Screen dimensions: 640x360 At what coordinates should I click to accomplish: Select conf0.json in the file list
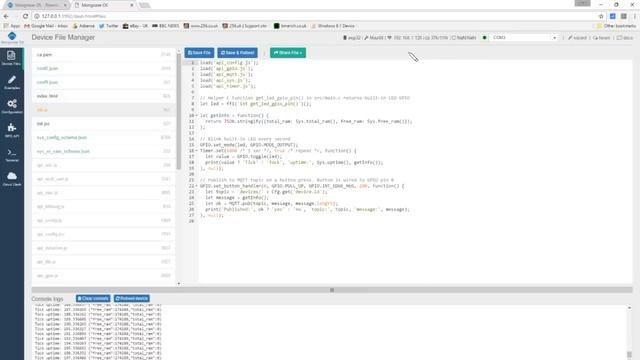point(104,69)
